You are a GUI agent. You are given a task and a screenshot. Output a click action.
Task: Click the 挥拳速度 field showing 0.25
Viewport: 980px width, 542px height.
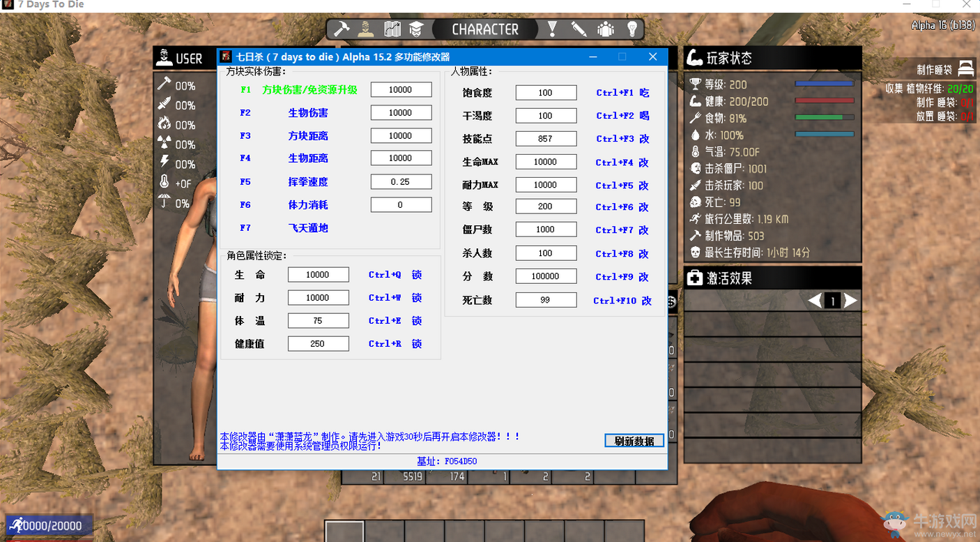pos(401,181)
